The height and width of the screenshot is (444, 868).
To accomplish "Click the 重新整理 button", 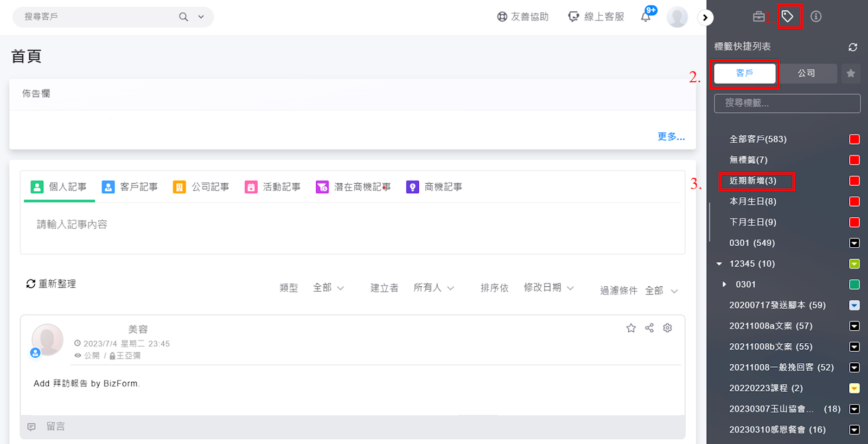I will point(51,284).
